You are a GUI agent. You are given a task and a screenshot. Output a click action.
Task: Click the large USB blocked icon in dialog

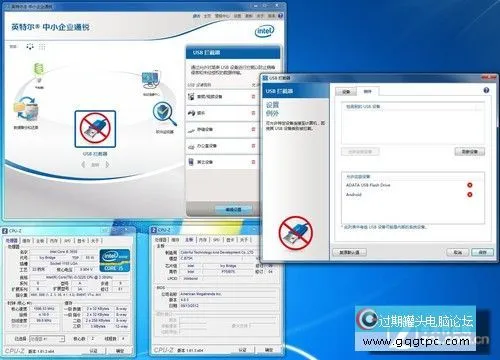[x=296, y=233]
